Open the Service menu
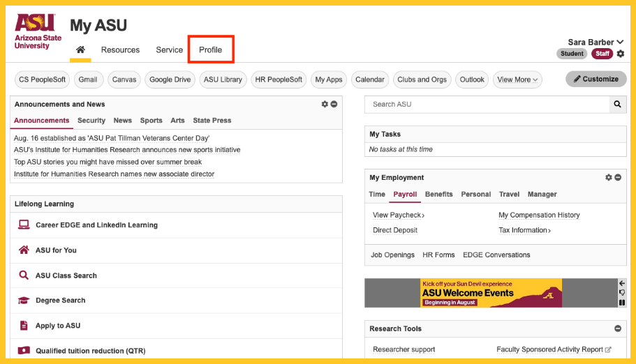Image resolution: width=636 pixels, height=364 pixels. point(169,50)
